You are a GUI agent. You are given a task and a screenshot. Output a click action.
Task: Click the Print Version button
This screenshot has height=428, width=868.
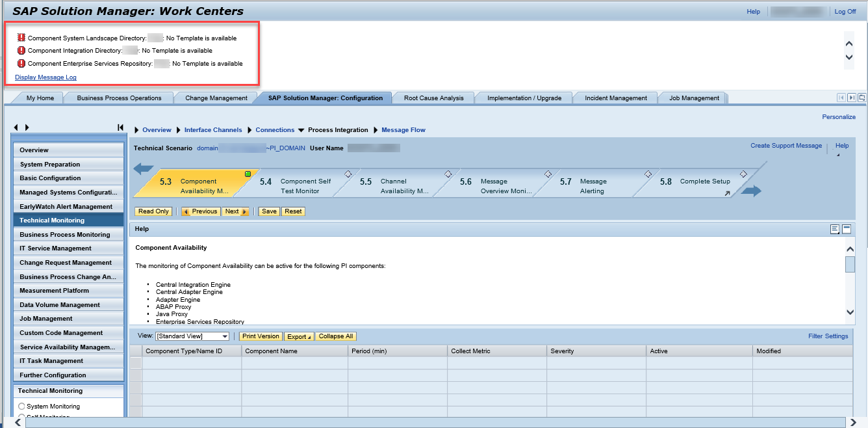[x=260, y=336]
